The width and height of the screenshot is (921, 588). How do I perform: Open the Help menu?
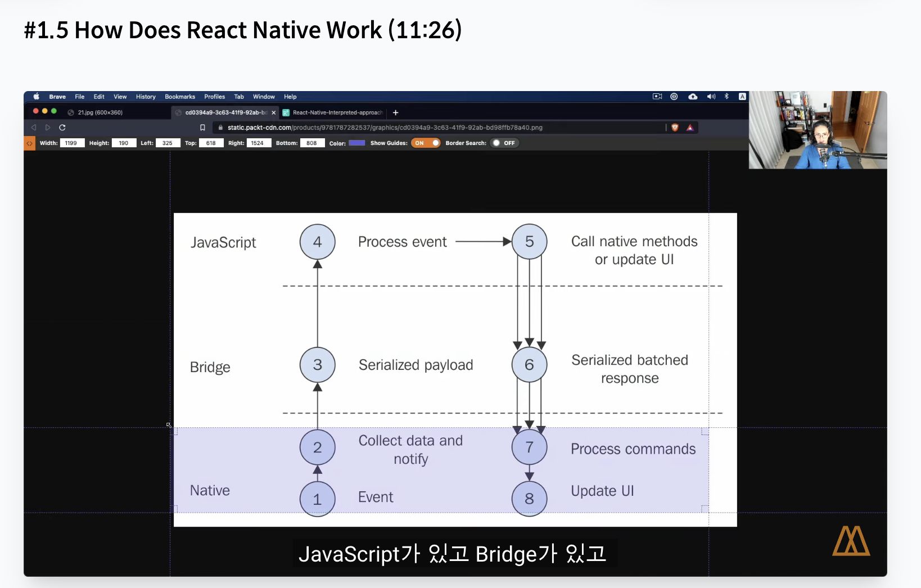point(290,97)
